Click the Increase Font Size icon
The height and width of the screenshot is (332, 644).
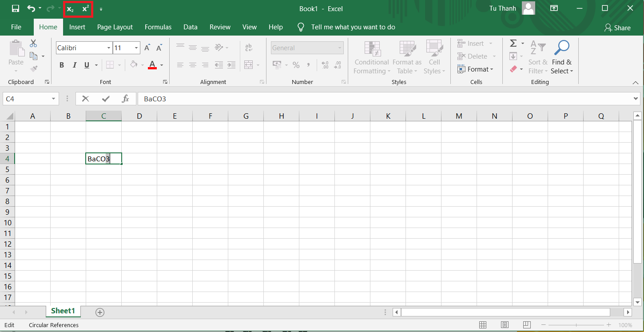click(x=147, y=48)
